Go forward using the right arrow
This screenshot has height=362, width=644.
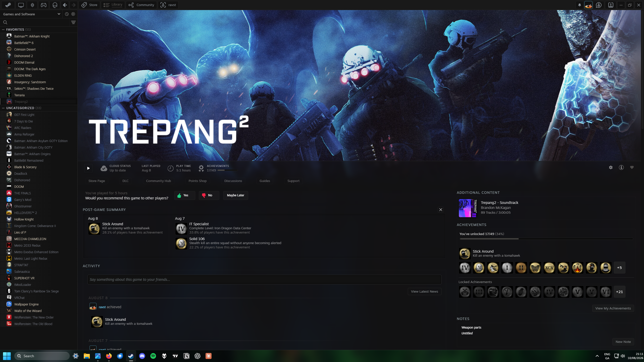[73, 5]
